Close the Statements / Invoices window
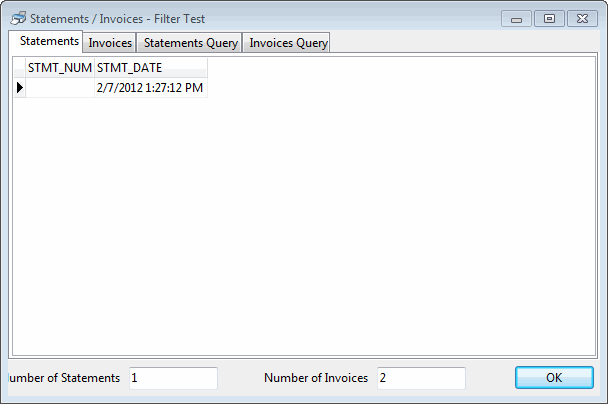This screenshot has width=608, height=404. [x=581, y=18]
